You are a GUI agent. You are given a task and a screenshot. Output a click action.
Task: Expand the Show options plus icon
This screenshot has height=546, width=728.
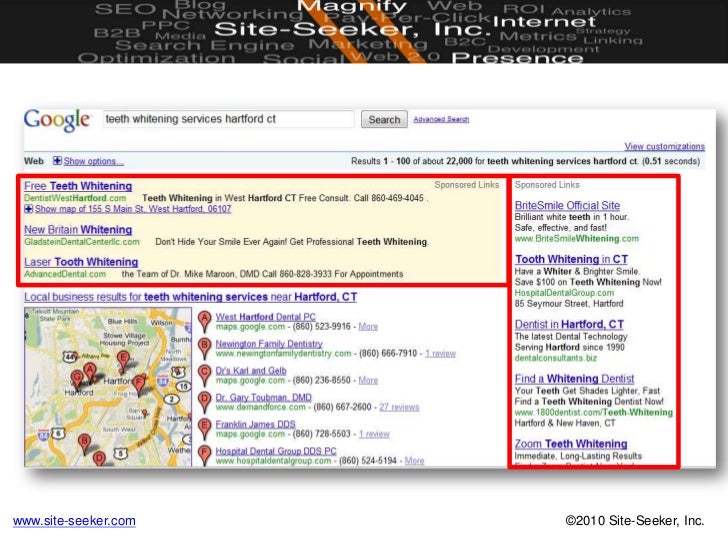(x=57, y=161)
